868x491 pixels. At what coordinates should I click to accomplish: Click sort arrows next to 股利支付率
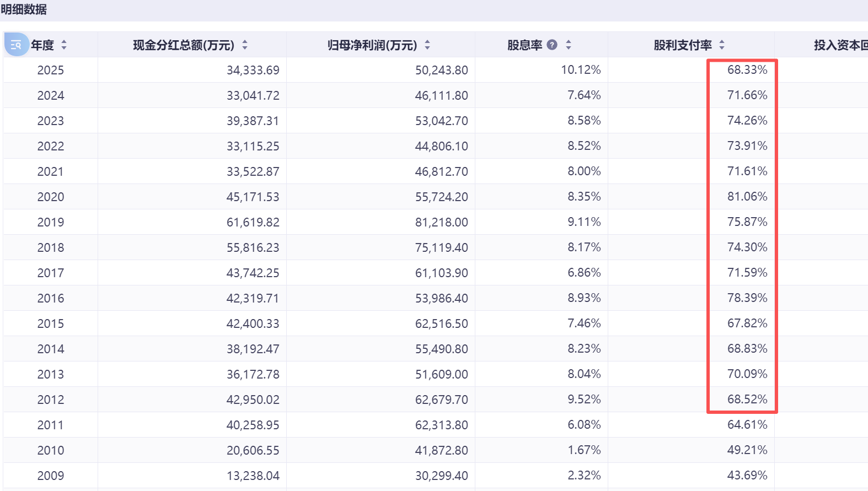(722, 45)
